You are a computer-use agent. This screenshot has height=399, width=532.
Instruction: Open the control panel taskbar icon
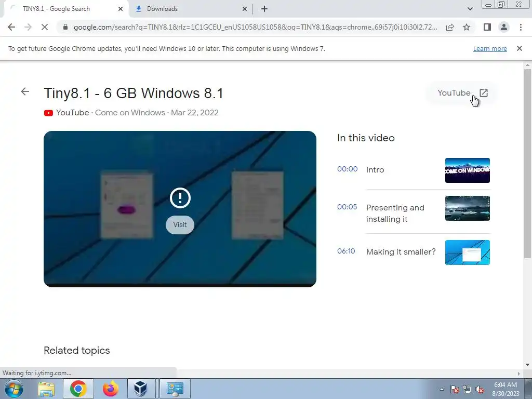[175, 389]
